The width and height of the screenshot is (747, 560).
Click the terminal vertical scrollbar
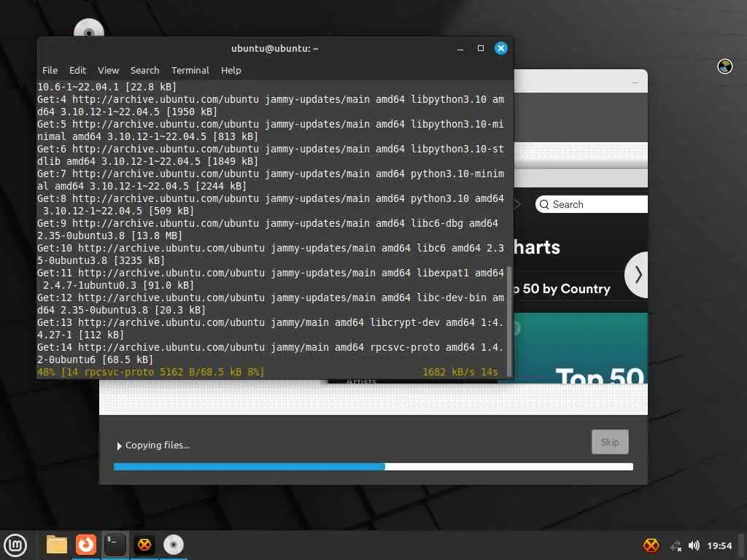509,321
